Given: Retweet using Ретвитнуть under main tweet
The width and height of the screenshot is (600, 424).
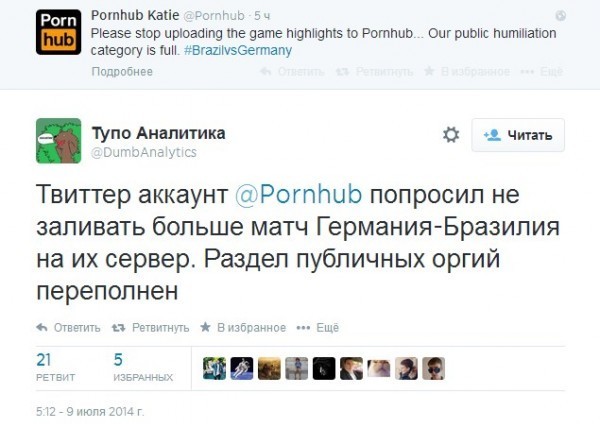Looking at the screenshot, I should click(x=150, y=328).
